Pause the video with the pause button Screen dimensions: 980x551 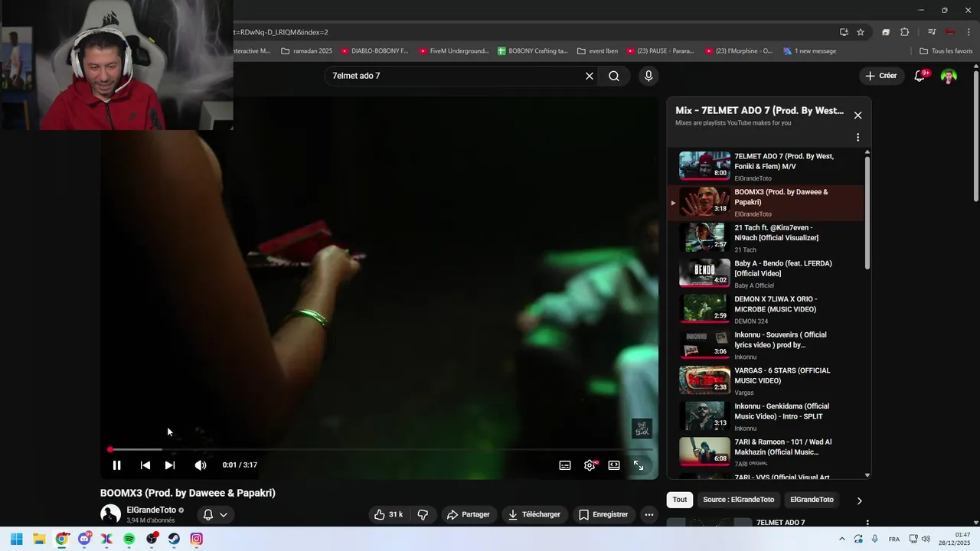pyautogui.click(x=116, y=465)
